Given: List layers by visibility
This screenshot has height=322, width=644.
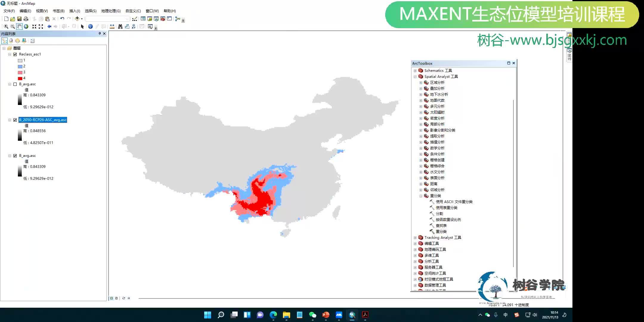Looking at the screenshot, I should [x=18, y=41].
